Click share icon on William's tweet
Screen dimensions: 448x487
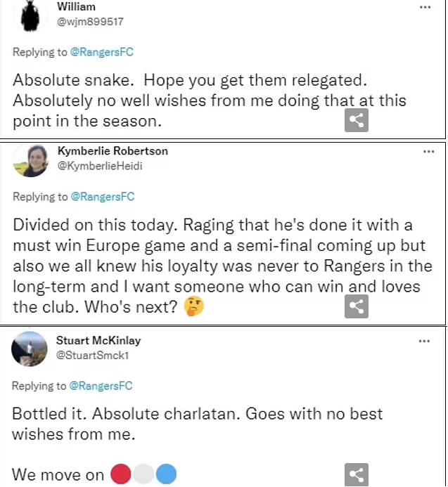[x=357, y=121]
